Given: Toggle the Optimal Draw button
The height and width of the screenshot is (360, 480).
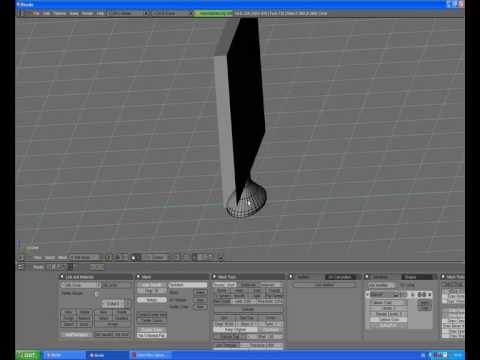Looking at the screenshot, I should coord(388,319).
